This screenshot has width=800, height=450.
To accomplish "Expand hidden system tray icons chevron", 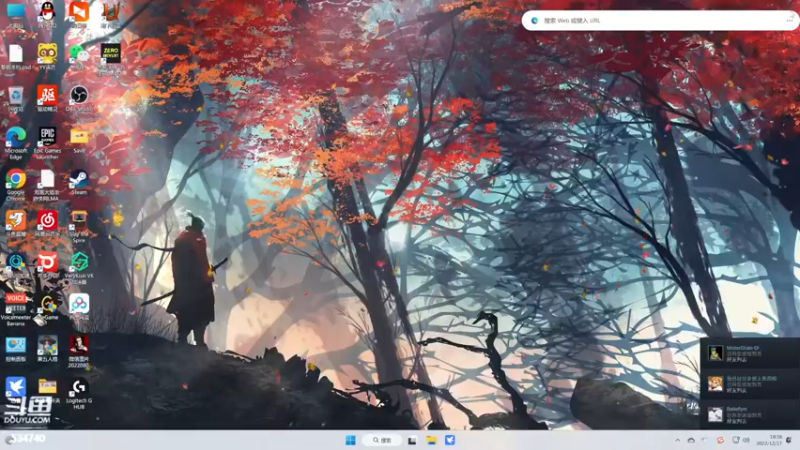I will [678, 440].
